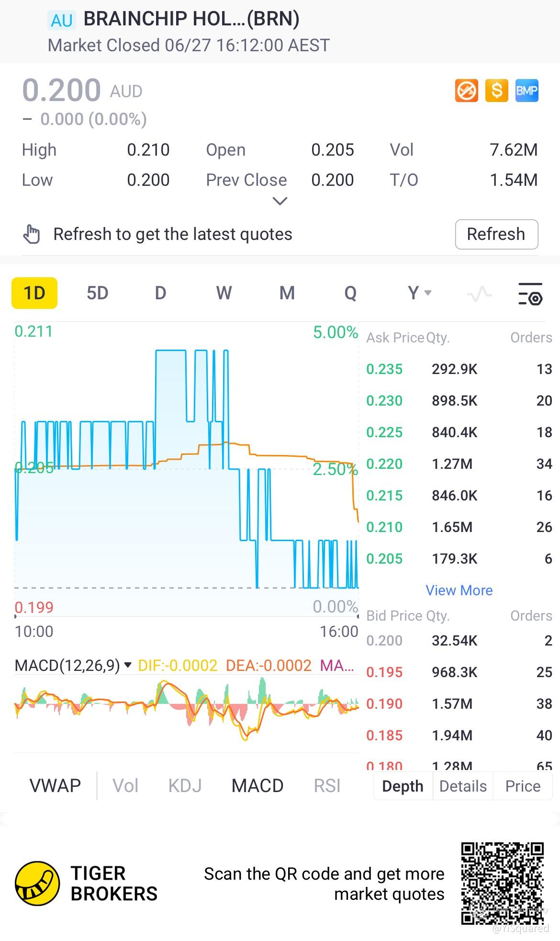Screen dimensions: 560x941
Task: Tap bid price 0.190 row
Action: 459,703
